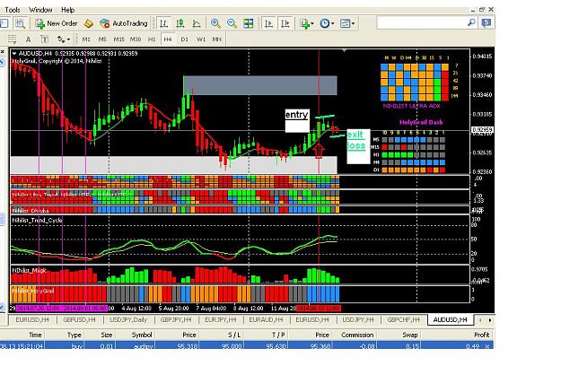Switch to GBPUSD,H4 chart tab
Viewport: 561px width, 392px height.
pyautogui.click(x=79, y=319)
